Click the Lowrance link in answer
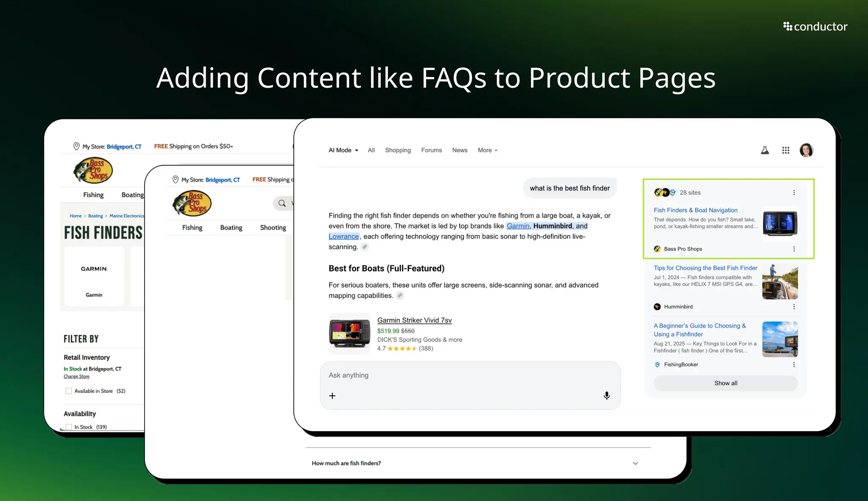Screen dimensions: 868x501 pos(344,237)
